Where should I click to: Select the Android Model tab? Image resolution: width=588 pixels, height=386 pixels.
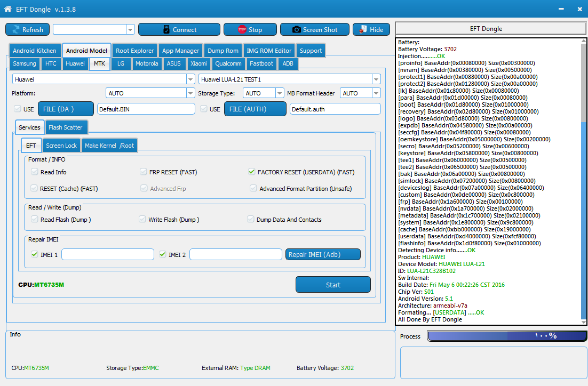pyautogui.click(x=86, y=51)
